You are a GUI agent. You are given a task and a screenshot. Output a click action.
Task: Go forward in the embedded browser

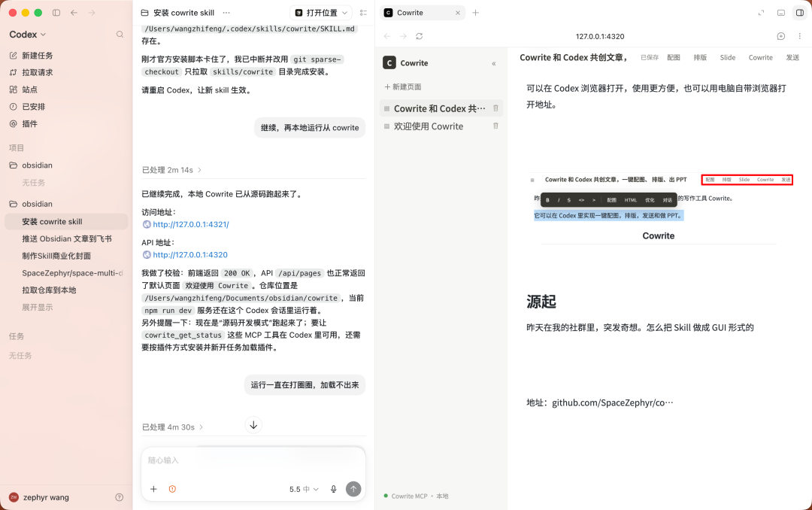pyautogui.click(x=403, y=36)
